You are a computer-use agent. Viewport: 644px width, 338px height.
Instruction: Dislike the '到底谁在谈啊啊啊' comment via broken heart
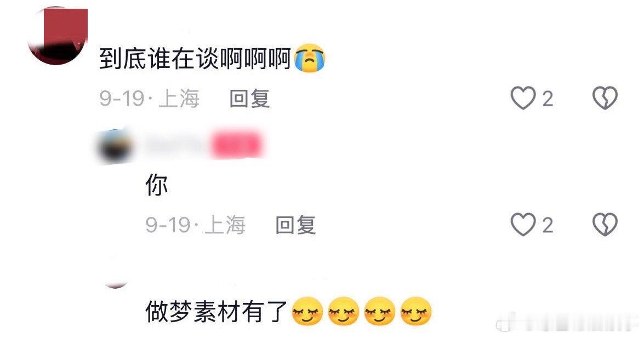[605, 98]
